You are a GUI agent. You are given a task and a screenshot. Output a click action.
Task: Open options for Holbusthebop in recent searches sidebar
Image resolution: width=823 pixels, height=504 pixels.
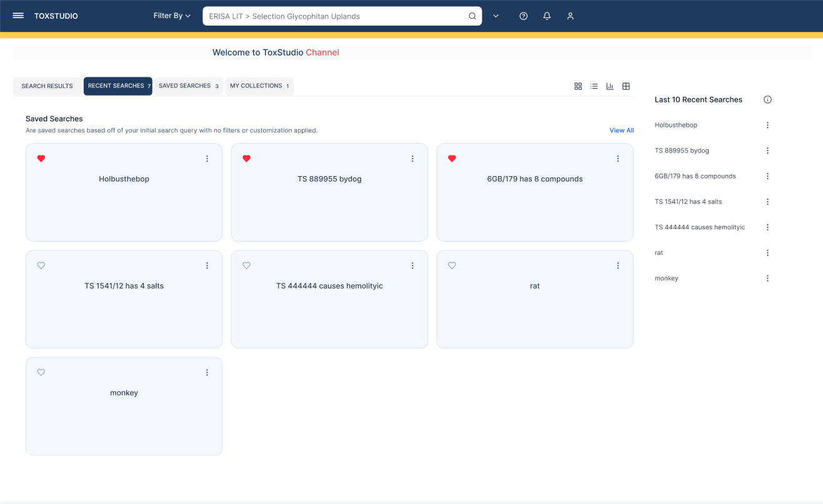tap(768, 125)
